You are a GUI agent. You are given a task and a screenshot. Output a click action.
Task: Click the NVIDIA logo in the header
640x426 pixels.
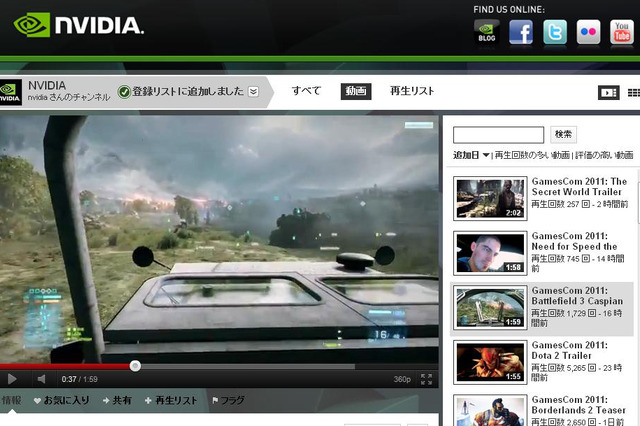click(x=78, y=25)
